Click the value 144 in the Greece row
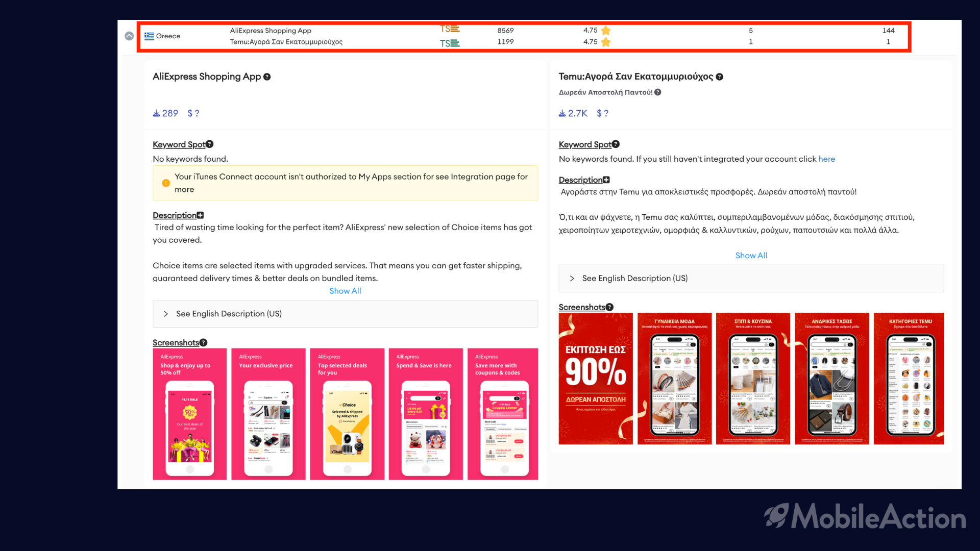 (889, 31)
